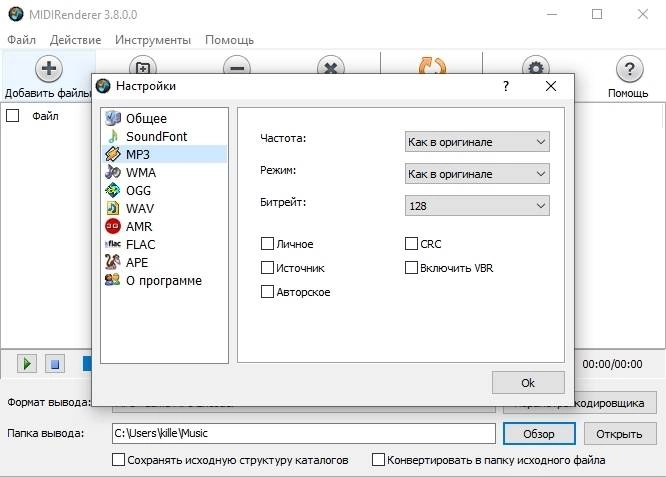Toggle the Авторское checkbox

pyautogui.click(x=267, y=292)
